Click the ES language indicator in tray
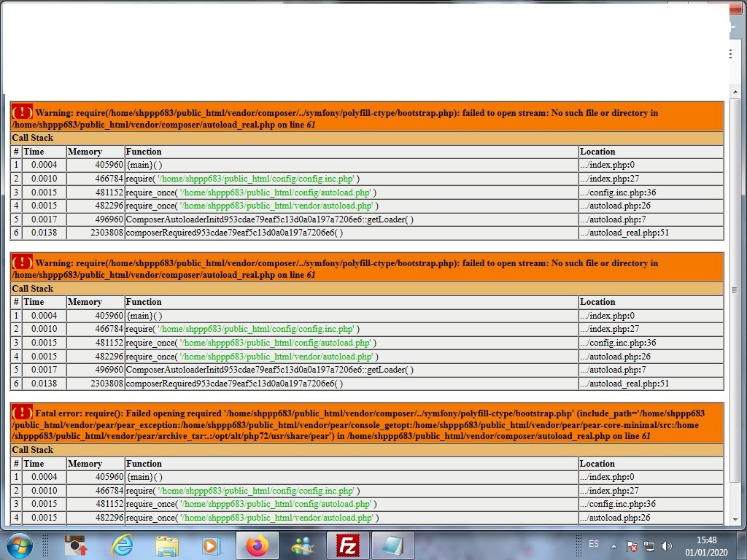Image resolution: width=747 pixels, height=560 pixels. tap(594, 544)
